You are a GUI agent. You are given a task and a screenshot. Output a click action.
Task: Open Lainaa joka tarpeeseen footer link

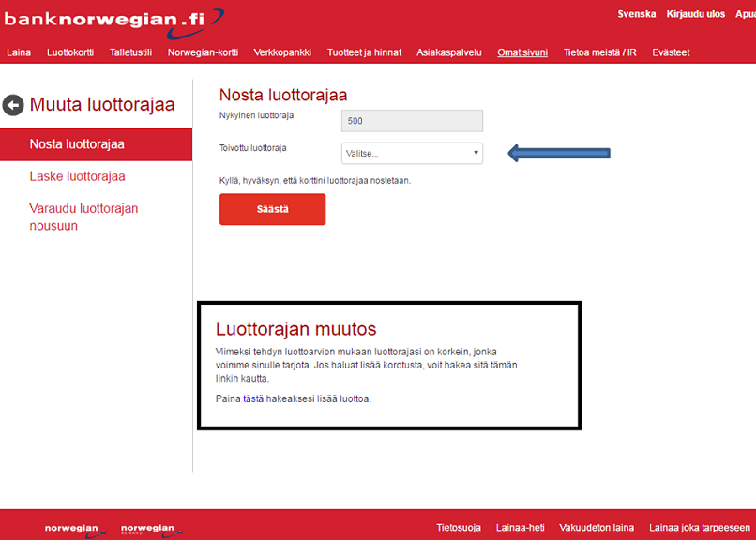click(700, 528)
